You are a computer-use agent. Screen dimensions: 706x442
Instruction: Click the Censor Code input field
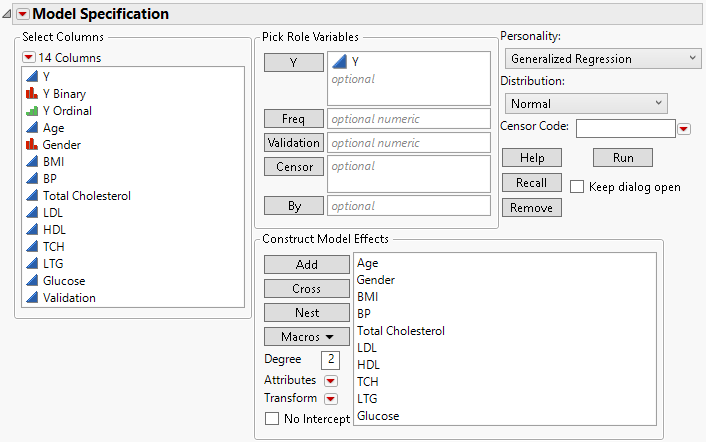coord(626,128)
